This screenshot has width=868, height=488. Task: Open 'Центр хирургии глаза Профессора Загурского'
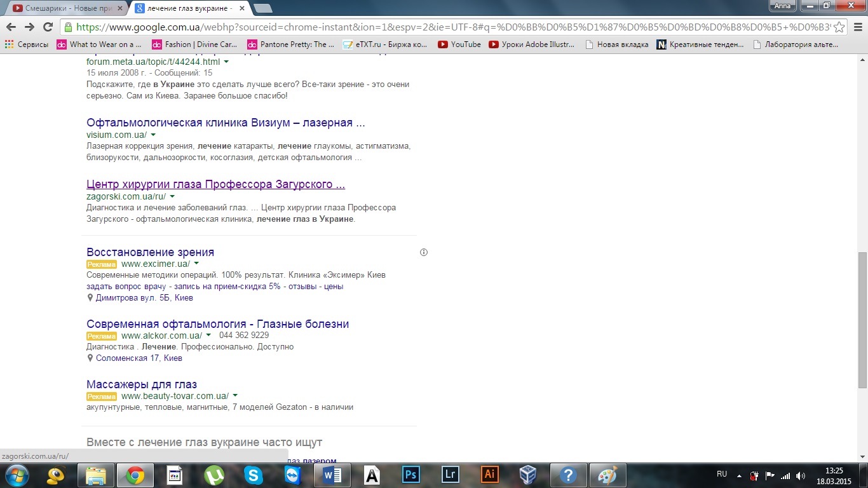point(215,184)
